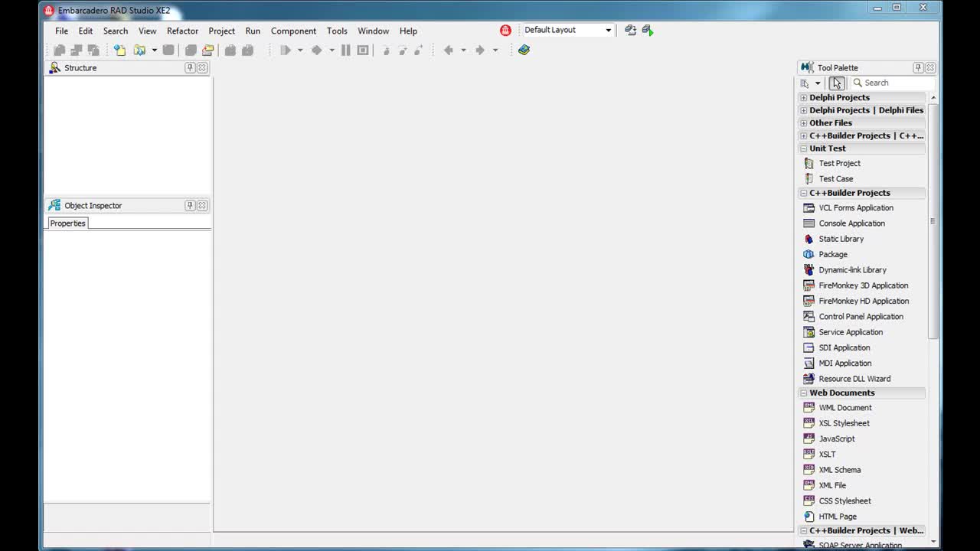This screenshot has width=980, height=551.
Task: Open the Refactor menu
Action: coord(182,31)
